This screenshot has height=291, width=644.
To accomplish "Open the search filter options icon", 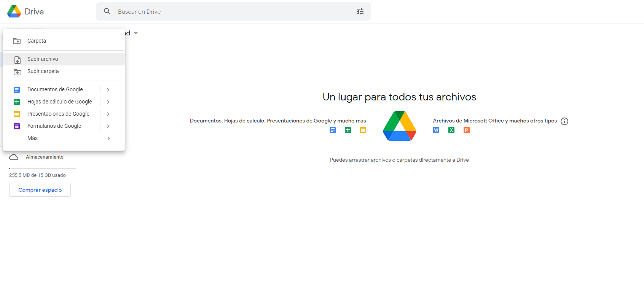I will 360,11.
